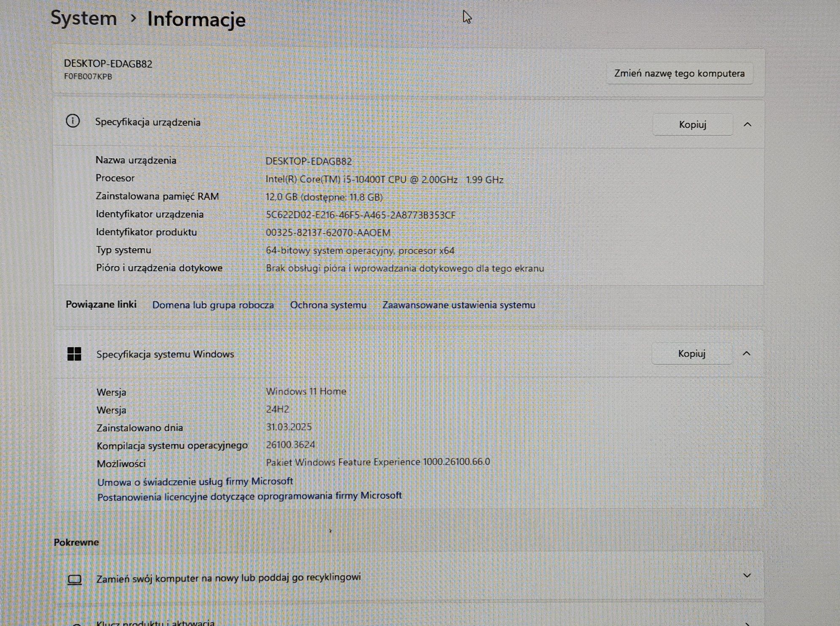Select the 12,0 GB RAM value
The height and width of the screenshot is (626, 840).
(324, 197)
